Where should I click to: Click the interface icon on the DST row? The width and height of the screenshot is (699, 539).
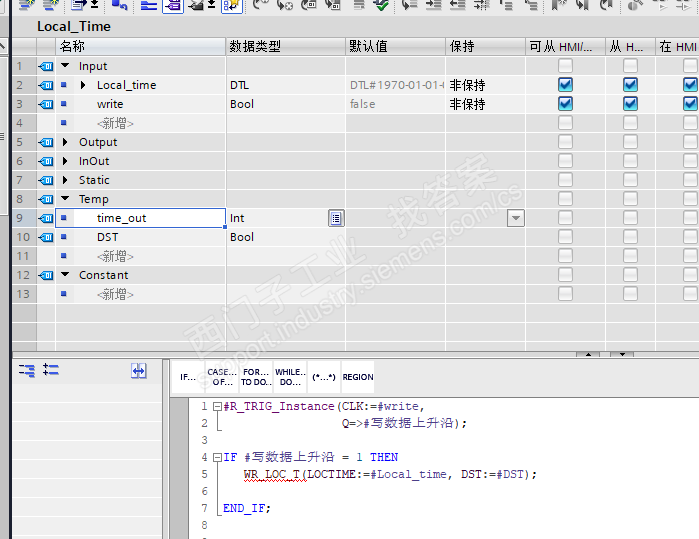46,237
